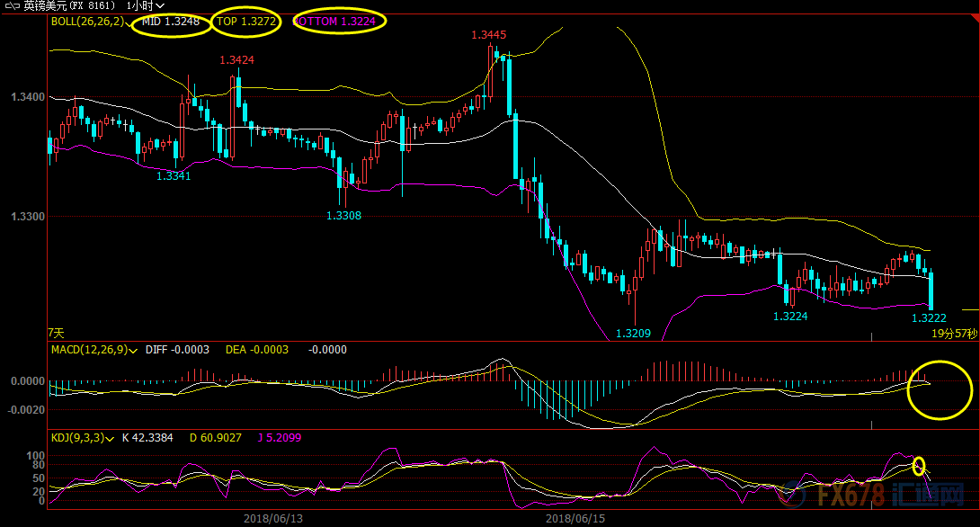Select the 1.3445 high price label

pos(488,35)
